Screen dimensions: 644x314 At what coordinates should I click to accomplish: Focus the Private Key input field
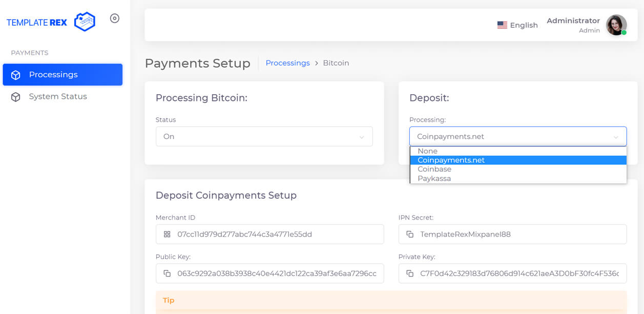(x=512, y=274)
